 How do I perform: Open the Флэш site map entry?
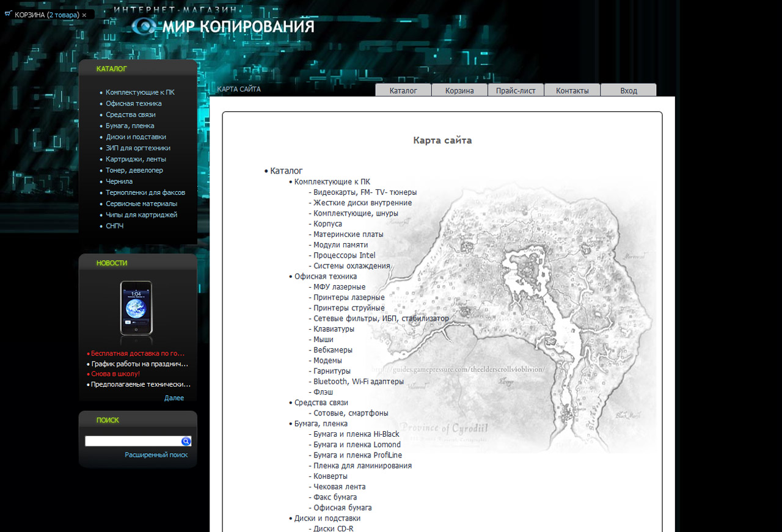(323, 392)
